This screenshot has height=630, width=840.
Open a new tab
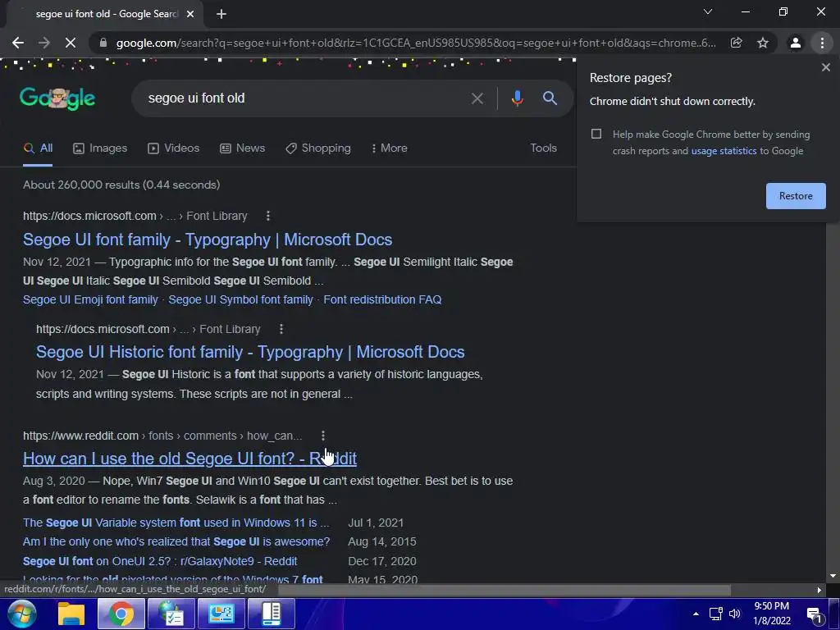tap(221, 15)
